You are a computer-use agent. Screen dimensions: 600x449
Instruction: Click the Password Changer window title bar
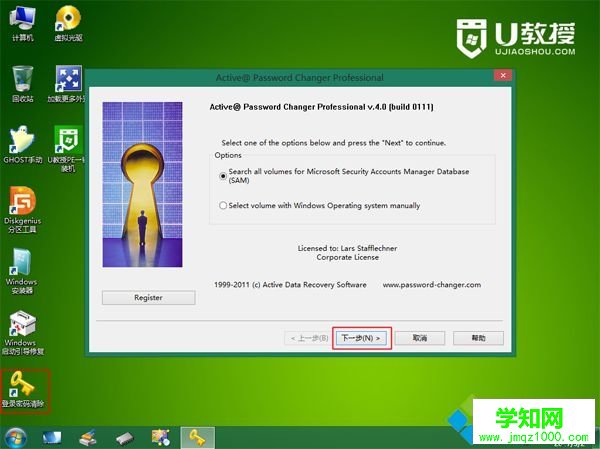coord(299,78)
